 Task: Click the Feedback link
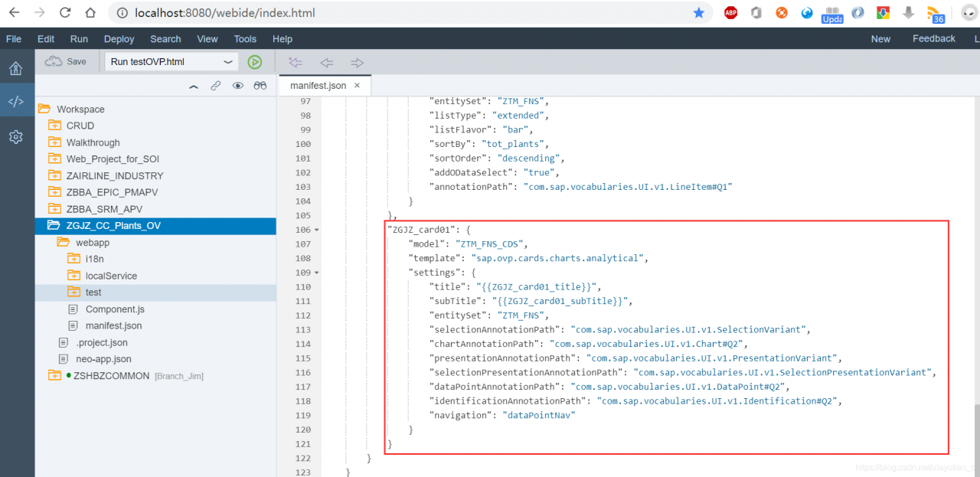pos(933,39)
